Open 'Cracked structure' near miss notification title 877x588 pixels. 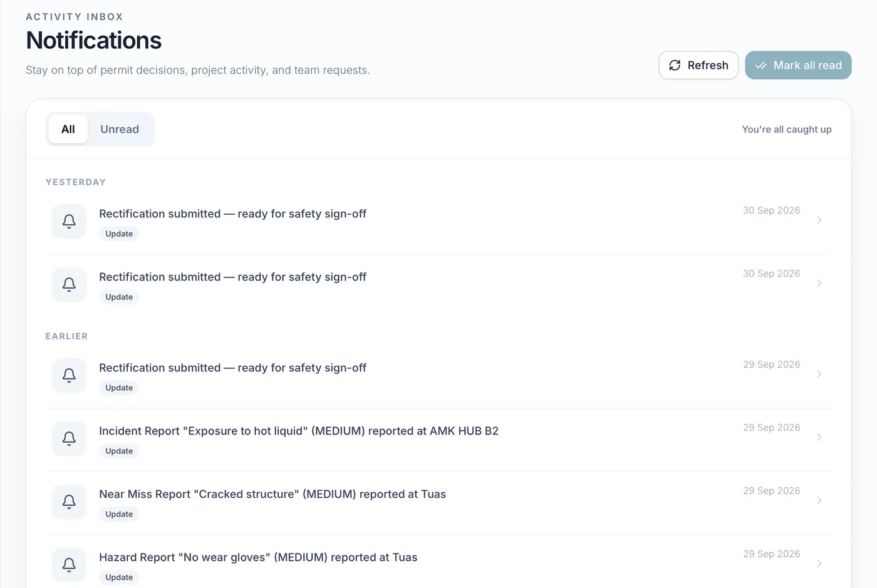click(272, 494)
